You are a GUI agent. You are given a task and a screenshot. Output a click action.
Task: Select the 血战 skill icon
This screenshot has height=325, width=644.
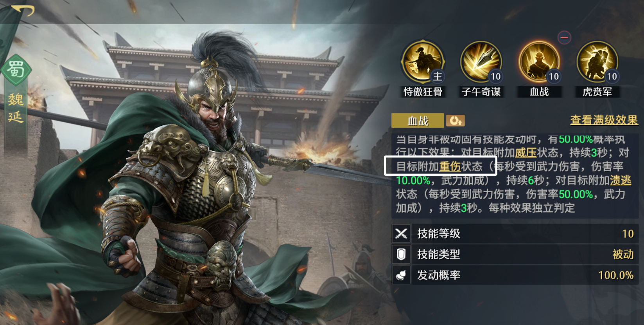point(539,62)
